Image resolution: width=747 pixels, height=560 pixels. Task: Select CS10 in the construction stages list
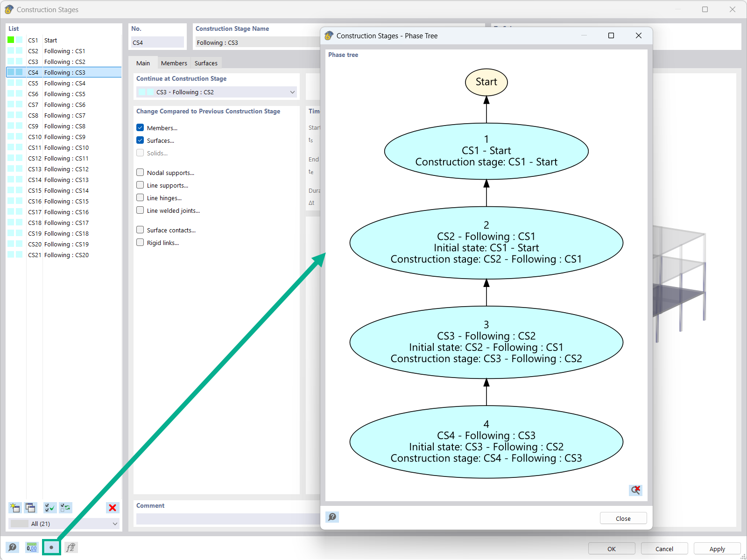coord(61,137)
